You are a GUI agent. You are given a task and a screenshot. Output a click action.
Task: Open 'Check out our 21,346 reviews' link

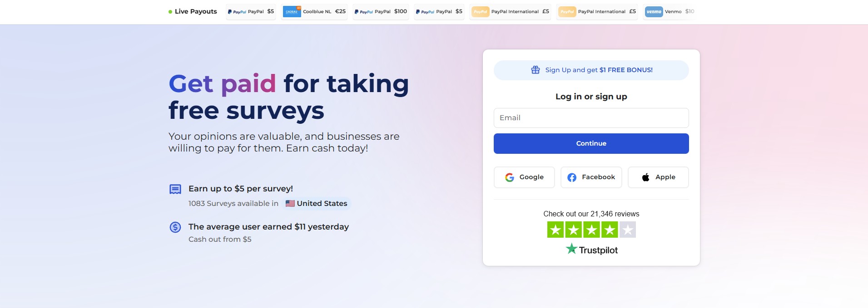pyautogui.click(x=591, y=214)
